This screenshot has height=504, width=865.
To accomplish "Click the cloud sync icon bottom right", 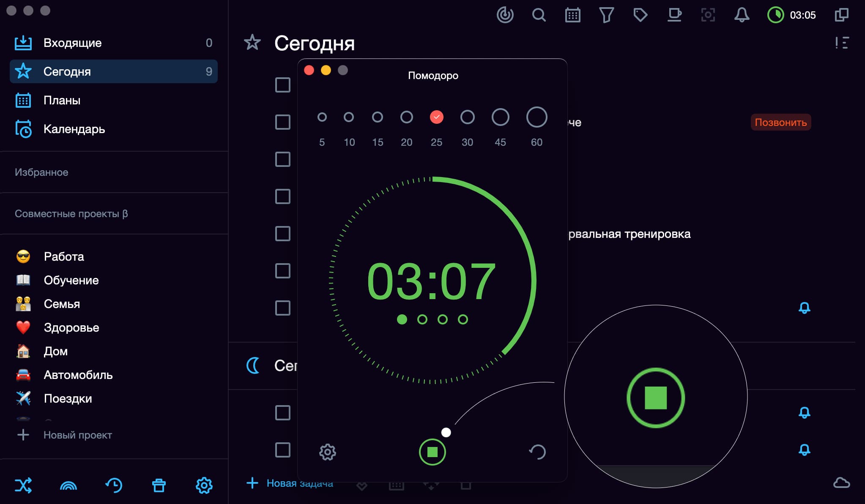I will click(841, 483).
